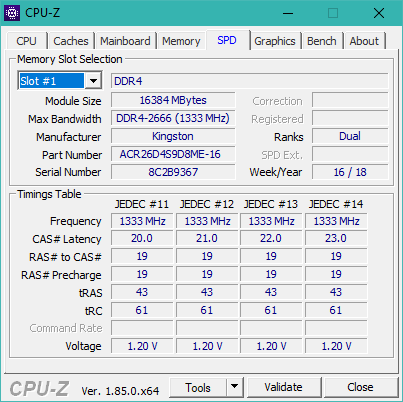
Task: Click the empty Registered field
Action: pos(350,118)
